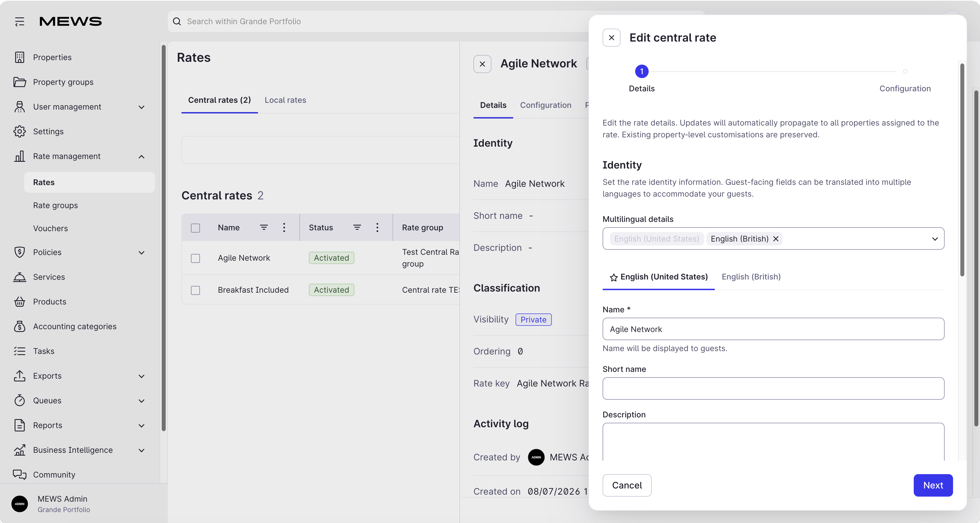Expand the Queues menu chevron
980x523 pixels.
pyautogui.click(x=142, y=401)
